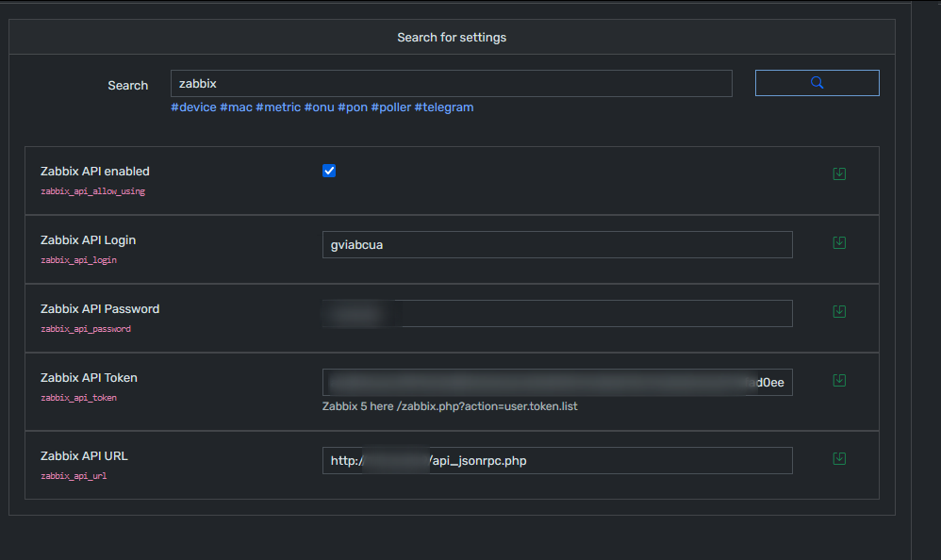The width and height of the screenshot is (941, 560).
Task: Save the Zabbix API Password setting
Action: (839, 311)
